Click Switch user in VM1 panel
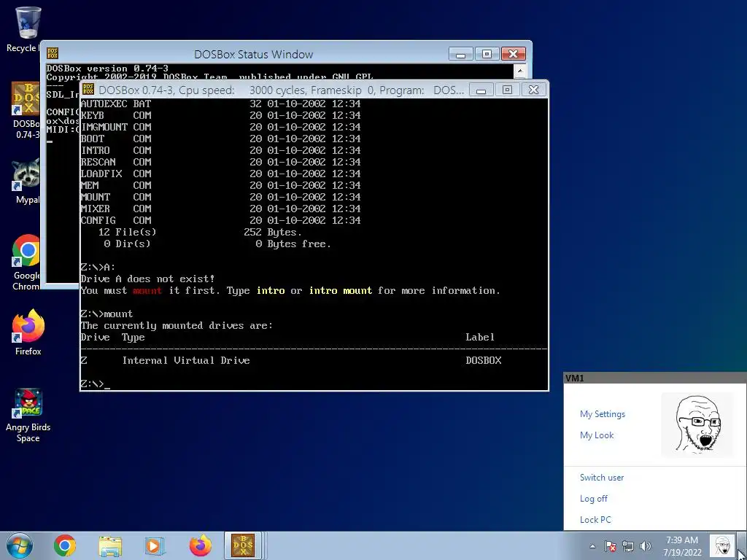 tap(602, 477)
